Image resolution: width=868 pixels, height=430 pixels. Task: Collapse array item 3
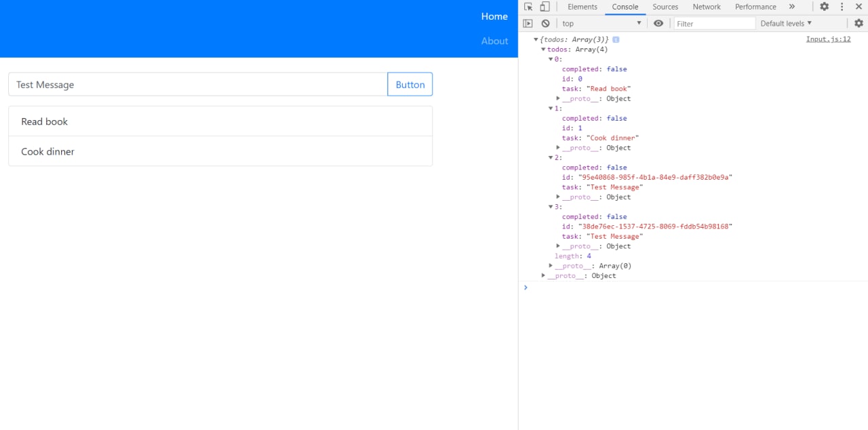[551, 207]
